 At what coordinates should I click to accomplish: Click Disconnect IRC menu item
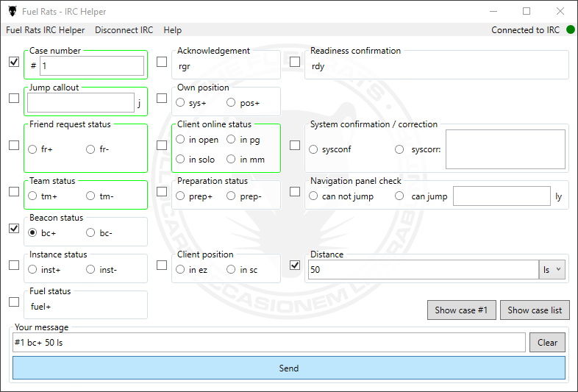pos(124,30)
